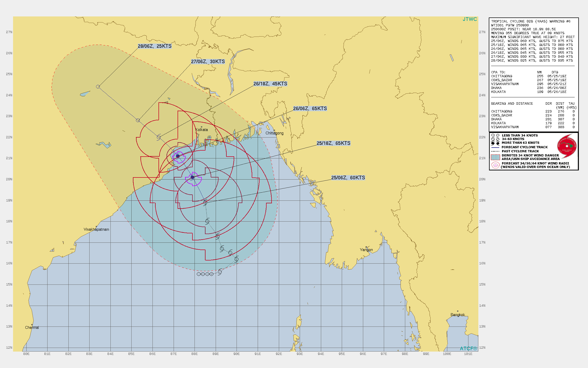Click the KOLKATA CPA row with 109 NM
Screen dimensions: 588x368
coord(528,92)
